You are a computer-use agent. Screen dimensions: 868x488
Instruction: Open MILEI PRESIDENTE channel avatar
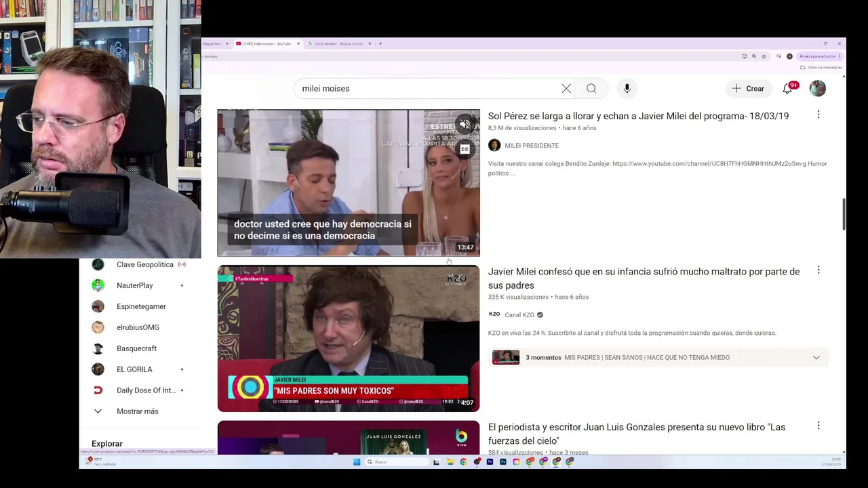[x=494, y=145]
